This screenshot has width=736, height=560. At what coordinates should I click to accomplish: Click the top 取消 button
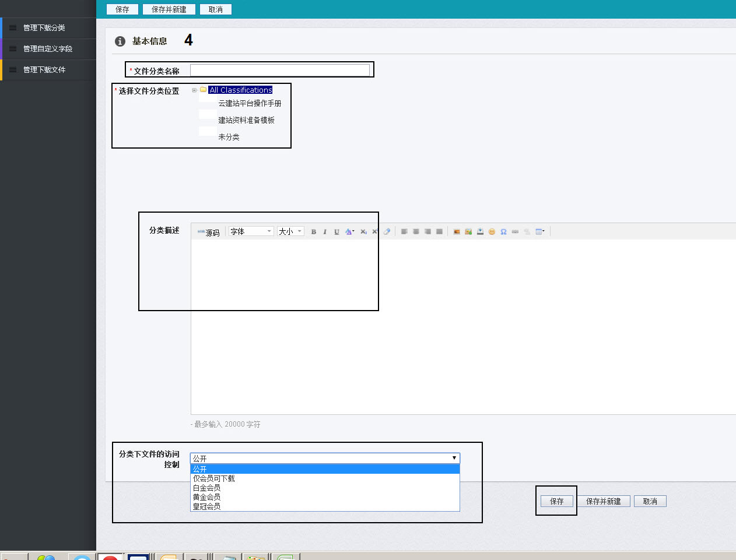pyautogui.click(x=216, y=9)
